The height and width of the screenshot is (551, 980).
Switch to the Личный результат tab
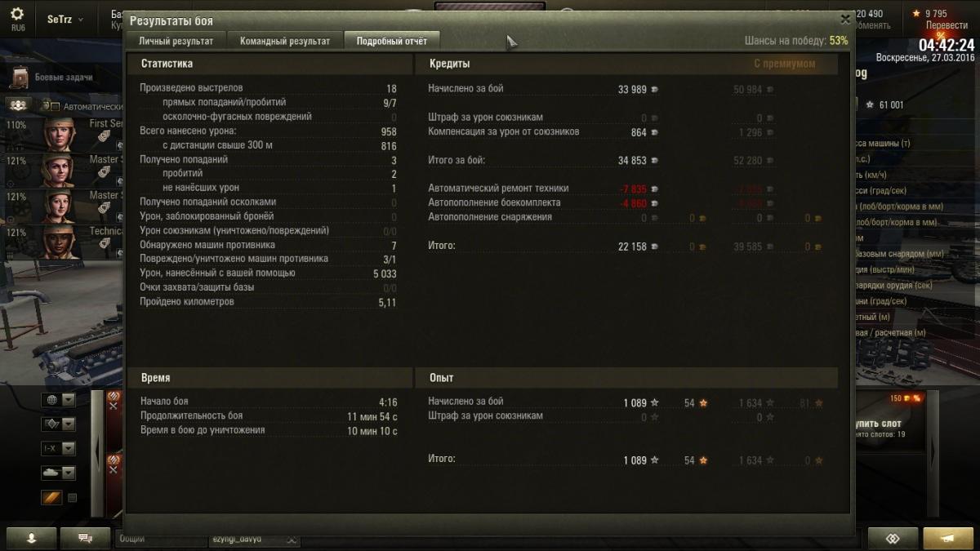176,41
